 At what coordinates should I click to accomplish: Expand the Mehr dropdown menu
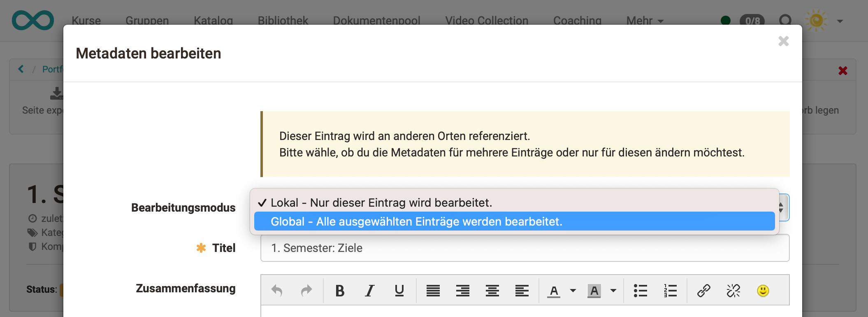point(645,21)
